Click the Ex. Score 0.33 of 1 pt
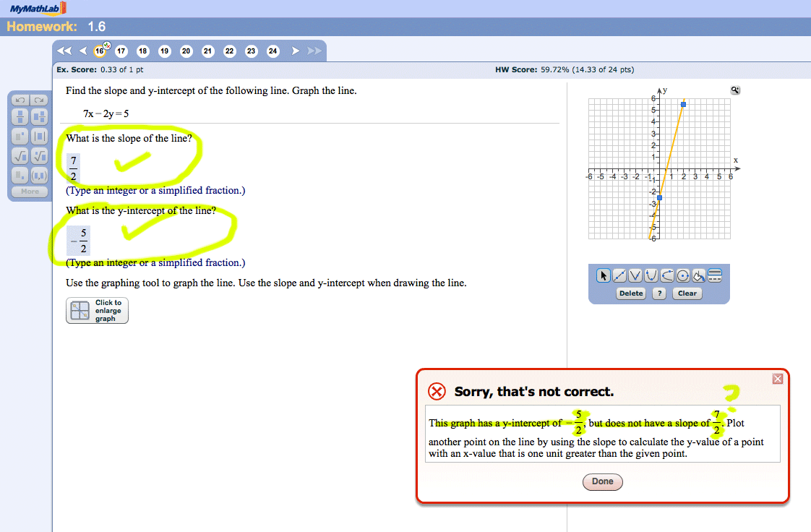 tap(100, 69)
